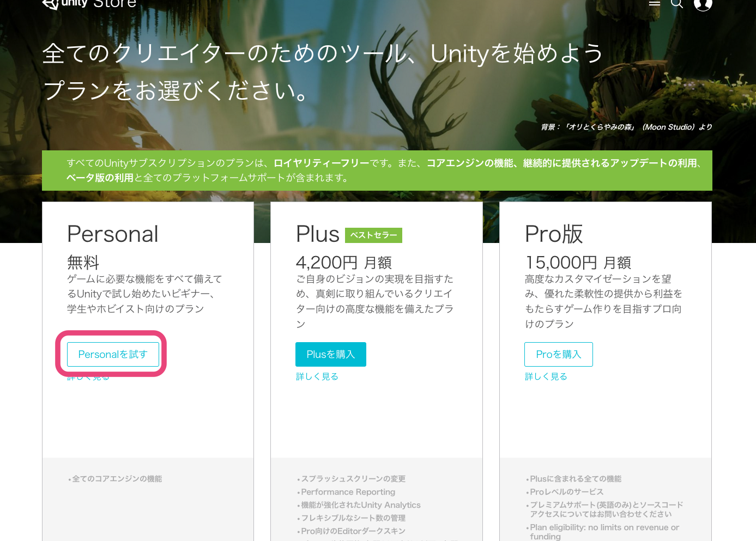Click the Plus plan description paragraph
The image size is (756, 541).
[x=375, y=301]
